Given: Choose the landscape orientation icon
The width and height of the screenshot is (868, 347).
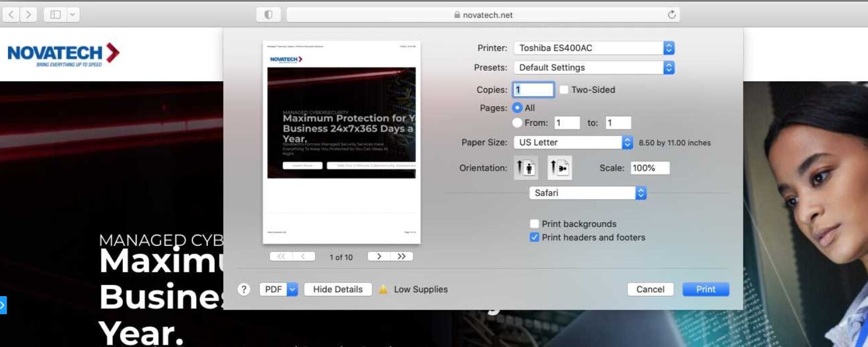Looking at the screenshot, I should coord(560,168).
